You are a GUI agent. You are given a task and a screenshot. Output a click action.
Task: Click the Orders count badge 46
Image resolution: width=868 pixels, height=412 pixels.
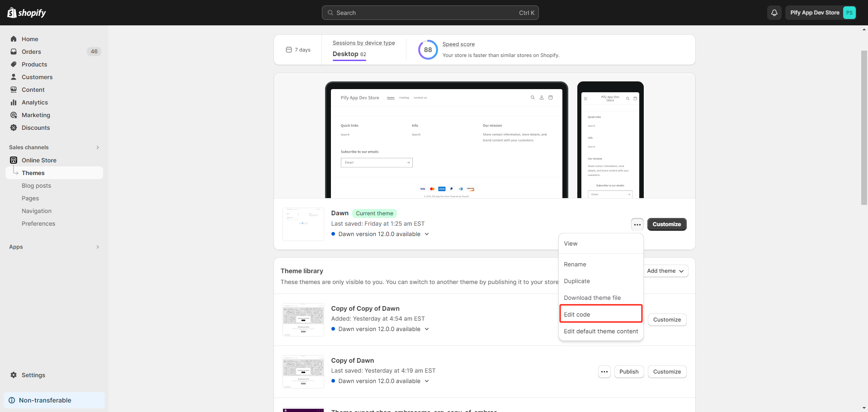click(x=94, y=52)
